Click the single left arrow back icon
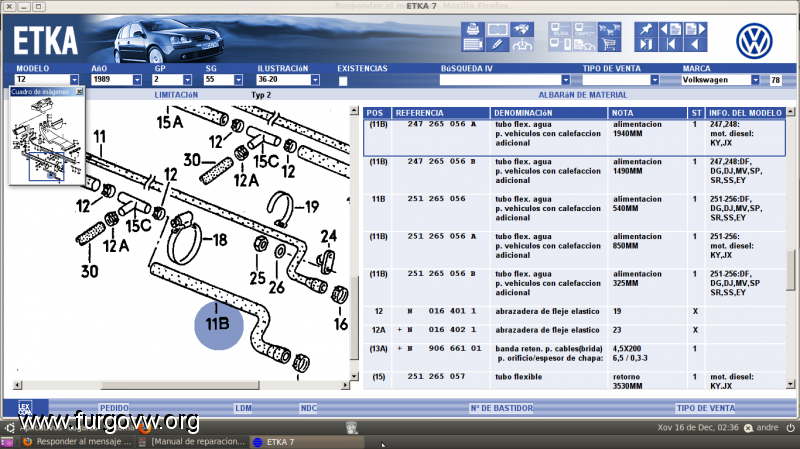 (x=695, y=45)
